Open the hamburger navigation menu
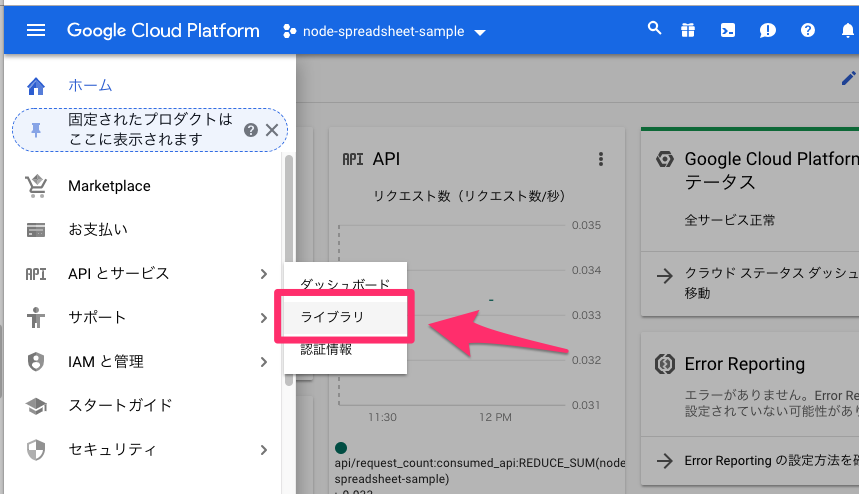 click(x=36, y=30)
